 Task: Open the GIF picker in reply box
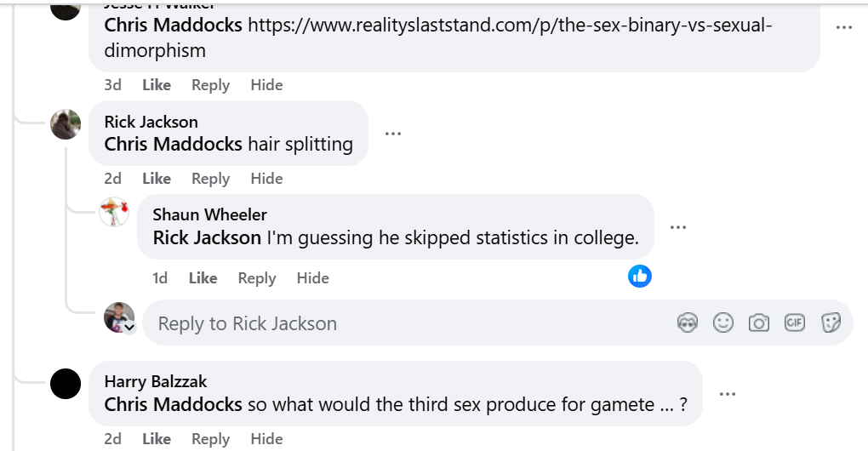[x=795, y=323]
